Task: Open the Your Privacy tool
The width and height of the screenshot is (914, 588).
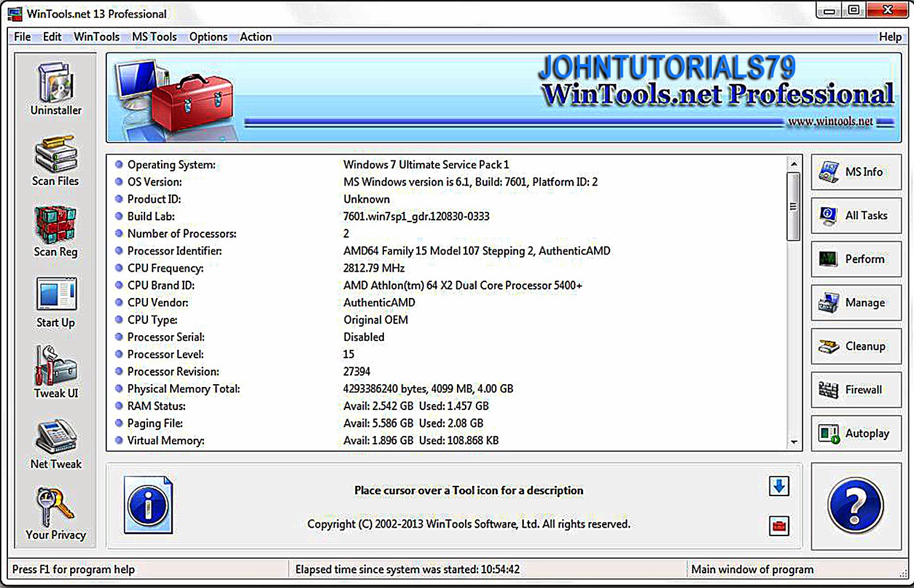Action: click(56, 514)
